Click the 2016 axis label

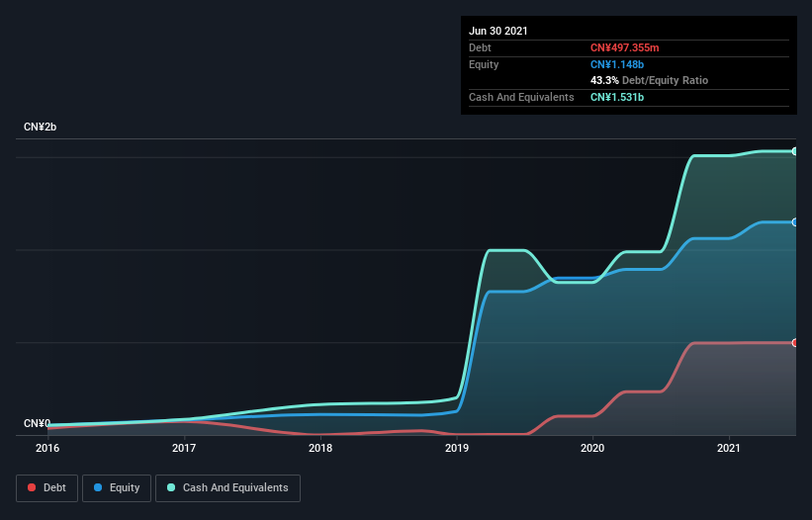[x=47, y=448]
